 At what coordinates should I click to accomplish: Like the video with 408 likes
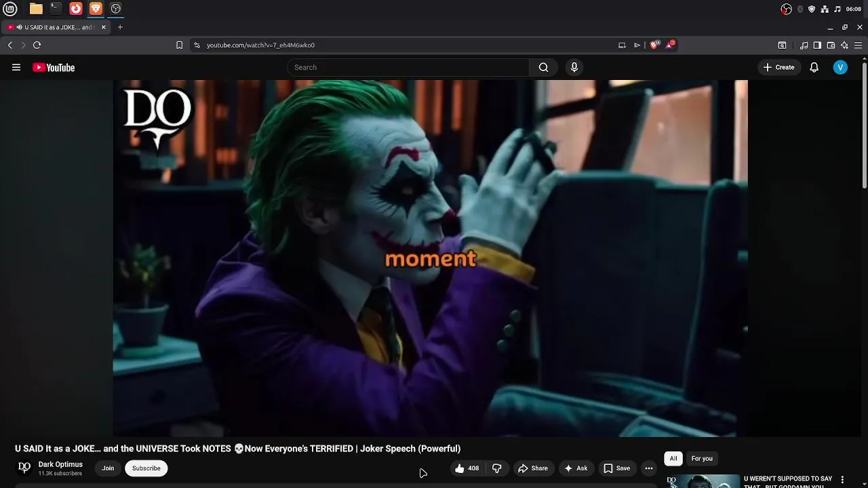point(467,468)
